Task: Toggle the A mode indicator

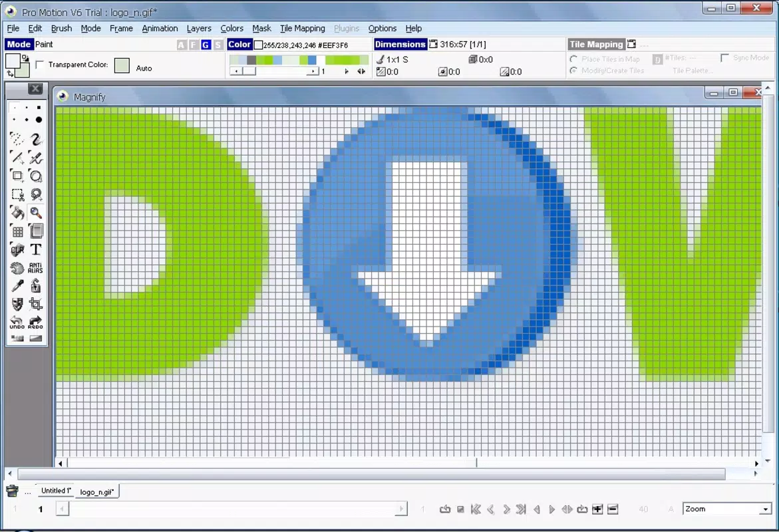Action: 182,45
